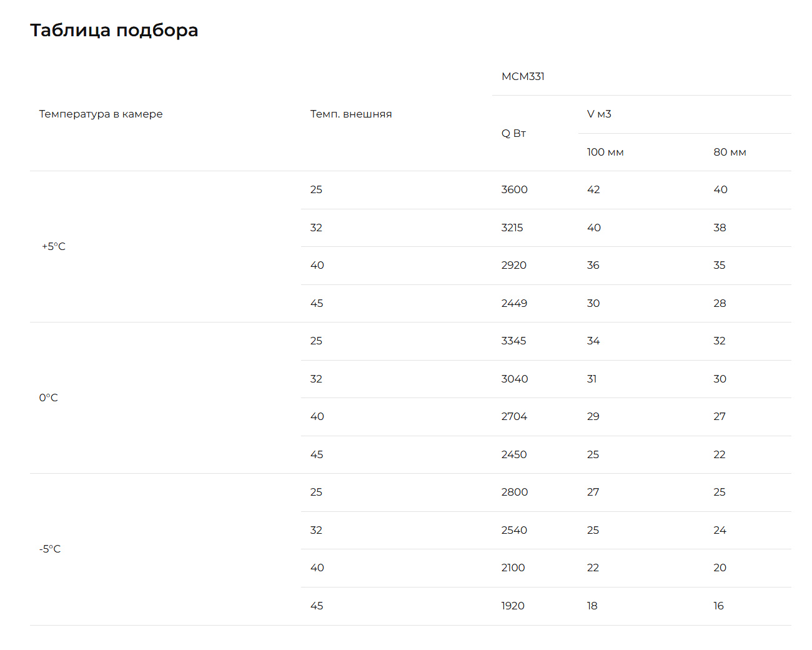Click the +5°C chamber temperature cell
The width and height of the screenshot is (812, 650).
[54, 246]
